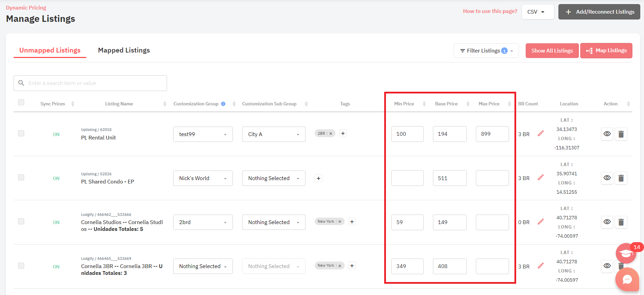Open the City A sub group dropdown
The width and height of the screenshot is (644, 295).
(x=274, y=134)
